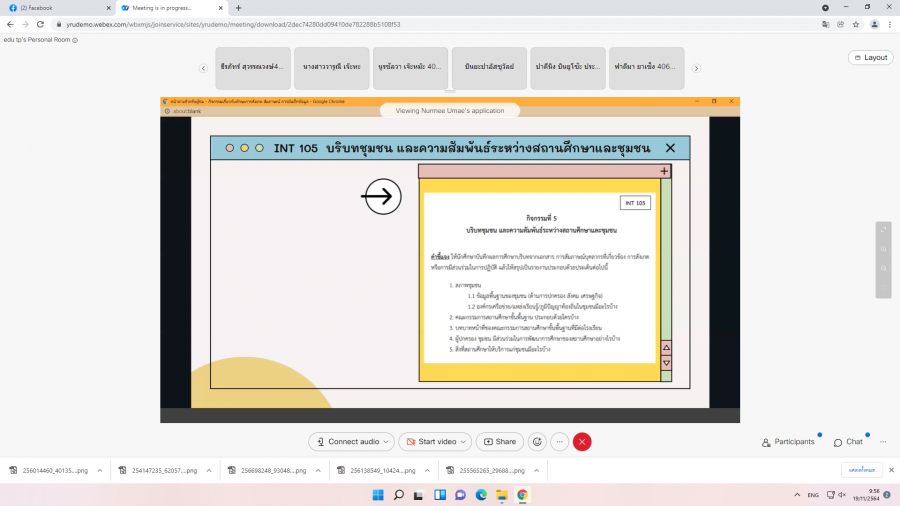Open the Participants panel
Viewport: 900px width, 506px height.
(788, 442)
